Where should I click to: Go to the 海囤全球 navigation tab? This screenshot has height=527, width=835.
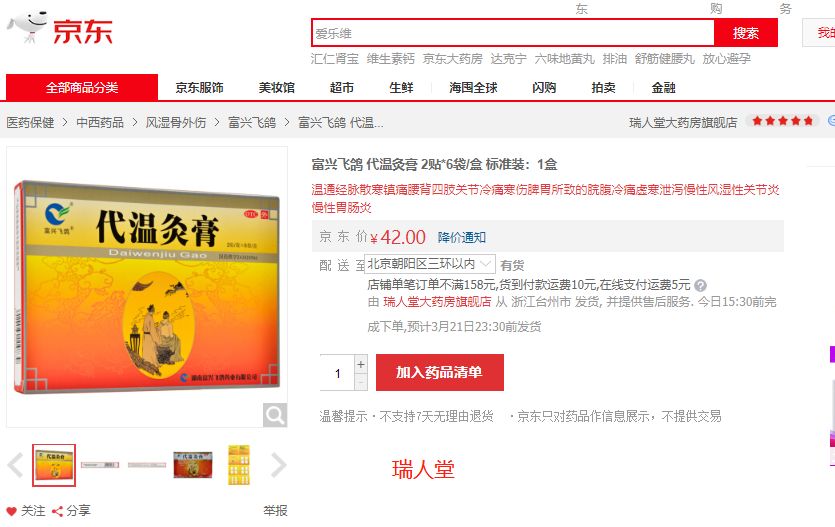473,88
